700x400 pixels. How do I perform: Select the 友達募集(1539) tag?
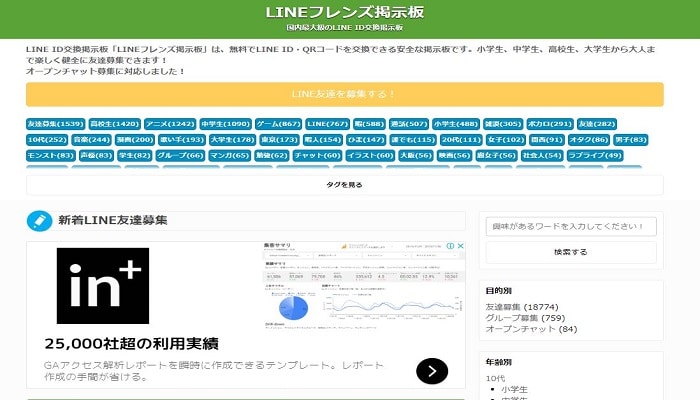[56, 124]
